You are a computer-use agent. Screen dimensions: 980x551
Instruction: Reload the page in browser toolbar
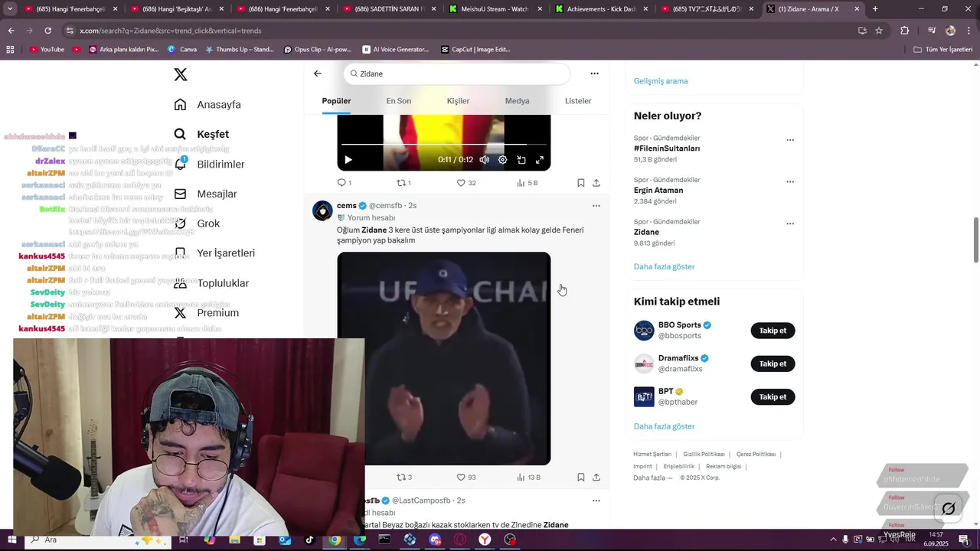click(47, 31)
